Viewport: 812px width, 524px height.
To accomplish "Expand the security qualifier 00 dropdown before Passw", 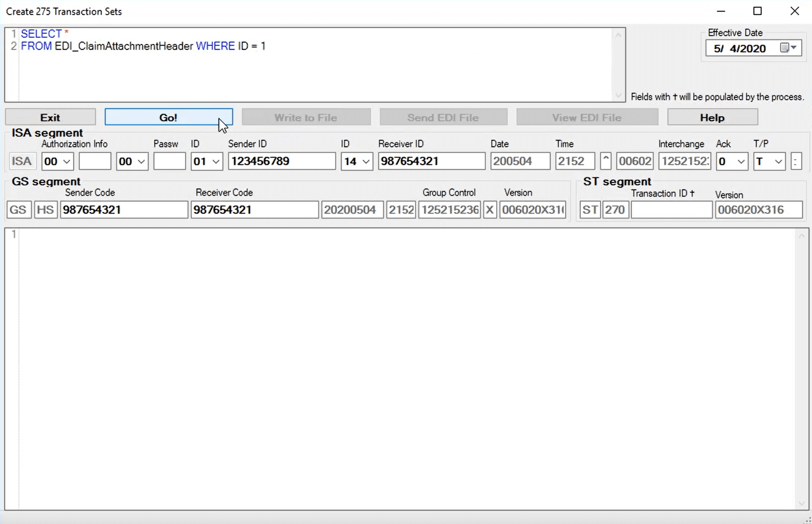I will [x=141, y=162].
